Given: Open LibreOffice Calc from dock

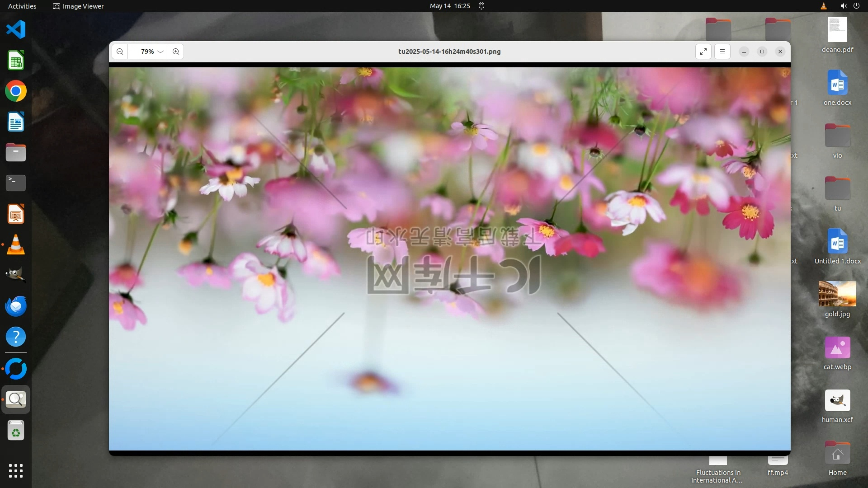Looking at the screenshot, I should (x=16, y=61).
